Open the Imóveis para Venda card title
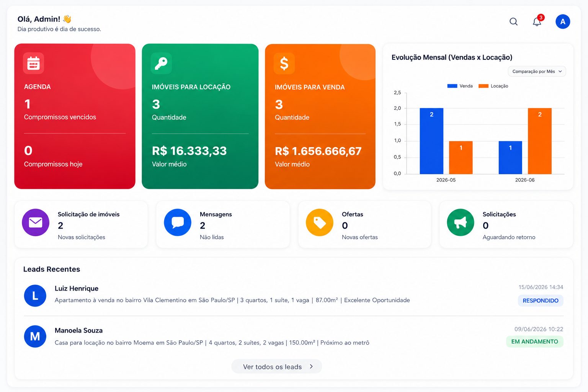 pyautogui.click(x=310, y=87)
